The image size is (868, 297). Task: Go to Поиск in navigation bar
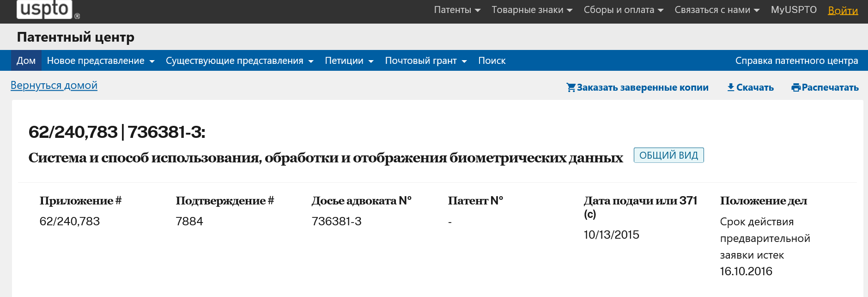tap(492, 61)
